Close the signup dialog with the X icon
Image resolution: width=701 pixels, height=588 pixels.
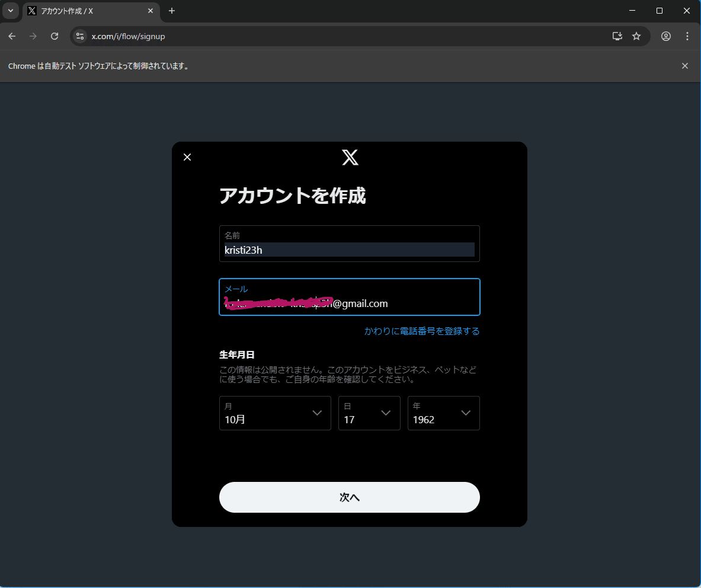click(187, 157)
